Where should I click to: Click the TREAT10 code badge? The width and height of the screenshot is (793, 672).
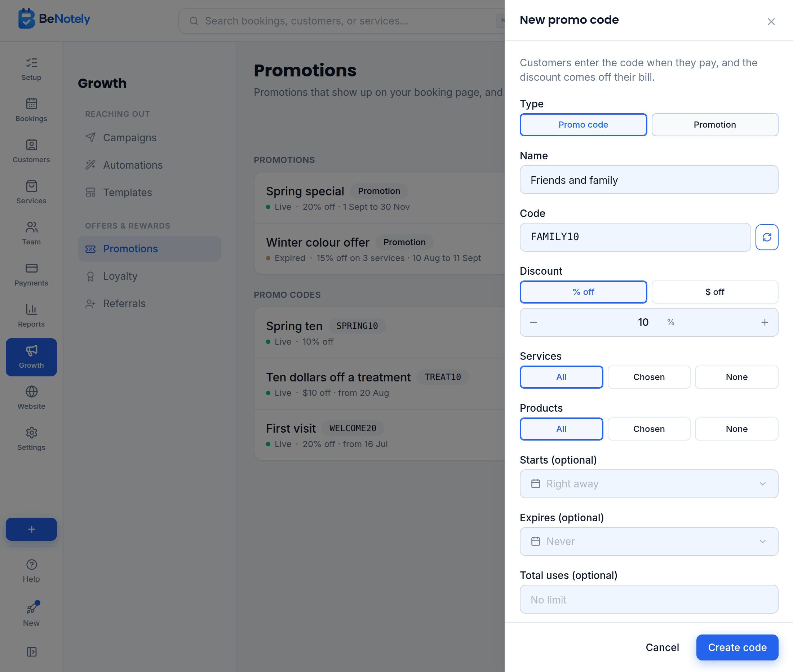click(x=443, y=377)
